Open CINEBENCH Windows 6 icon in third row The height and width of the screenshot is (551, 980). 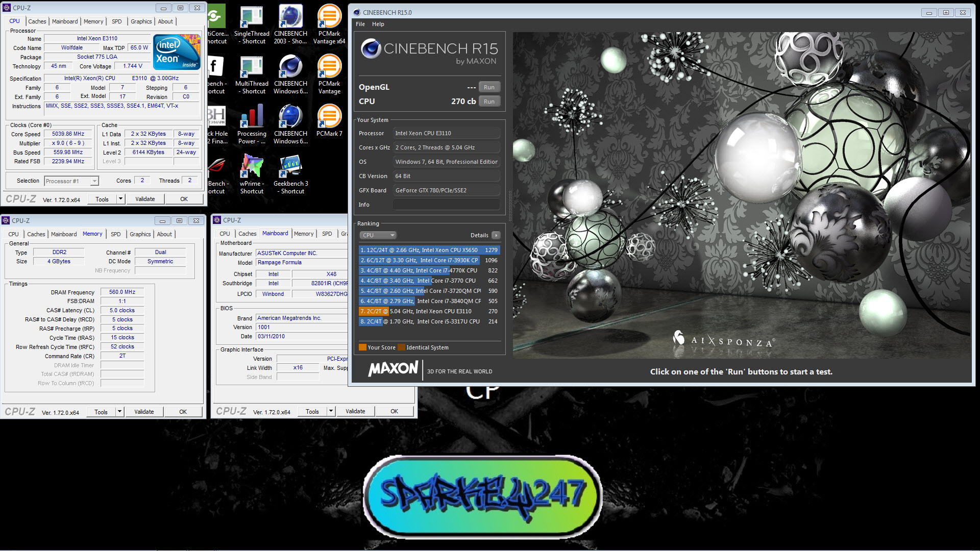click(290, 124)
